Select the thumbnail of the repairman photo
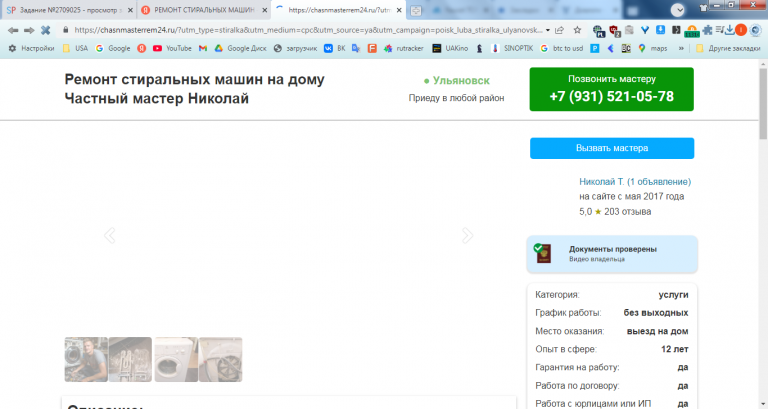 (x=86, y=360)
